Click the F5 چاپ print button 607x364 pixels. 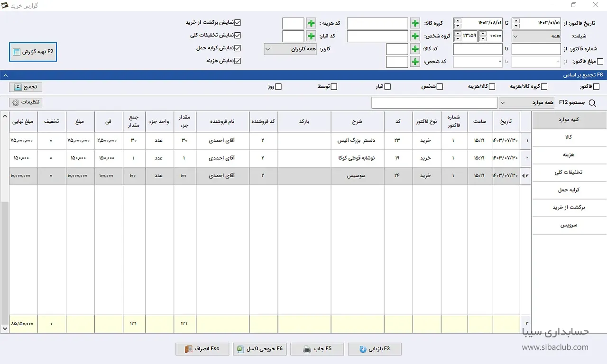pyautogui.click(x=317, y=349)
